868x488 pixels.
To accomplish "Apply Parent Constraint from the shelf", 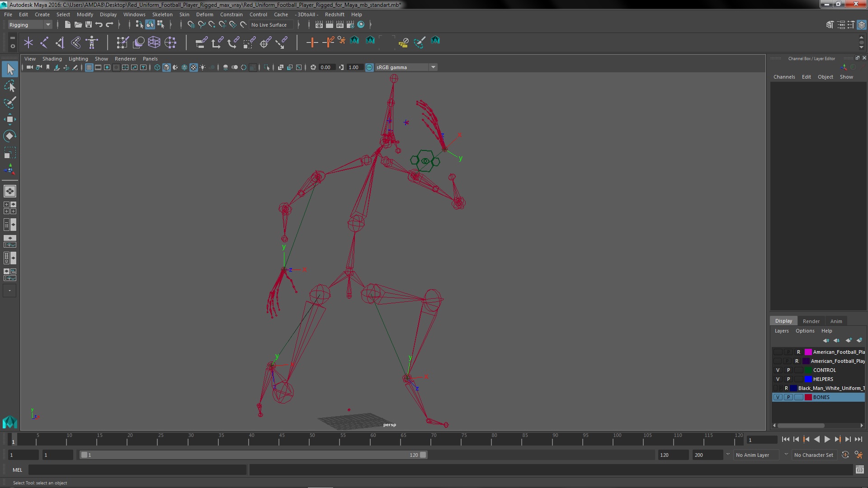I will point(201,42).
